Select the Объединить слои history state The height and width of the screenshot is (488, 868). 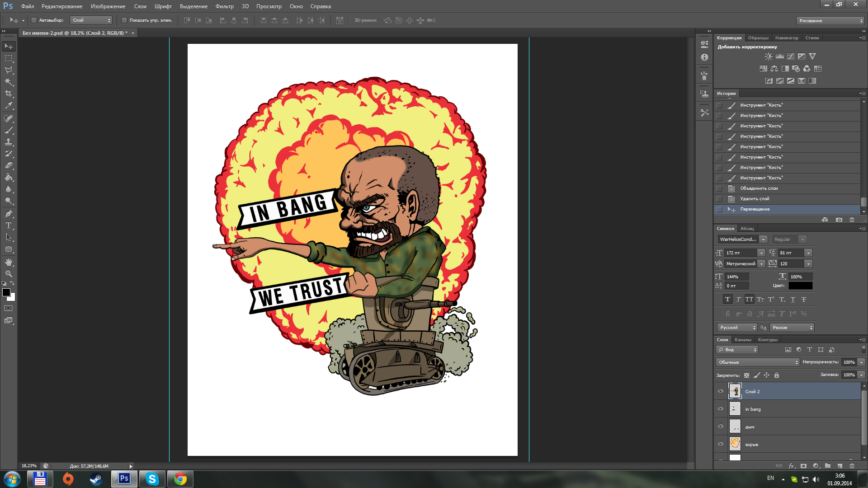(x=759, y=188)
